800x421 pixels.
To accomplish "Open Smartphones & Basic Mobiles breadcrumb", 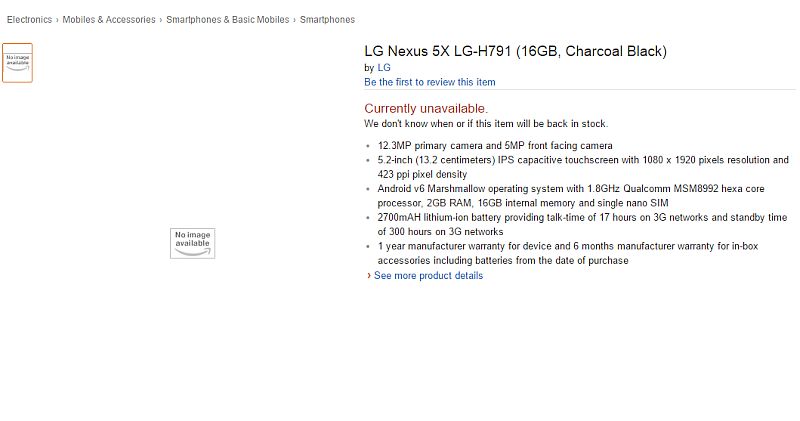I will (x=228, y=19).
